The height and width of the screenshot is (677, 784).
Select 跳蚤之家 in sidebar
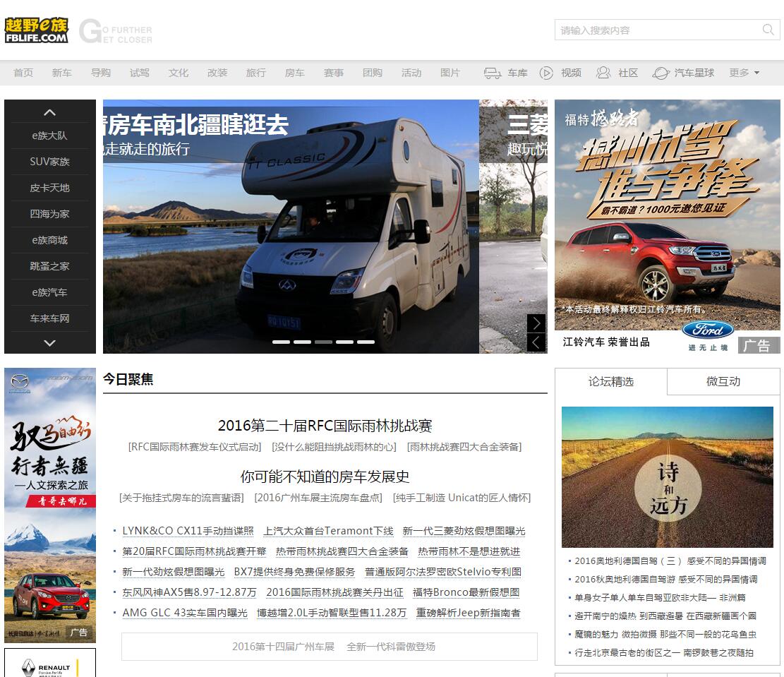pos(49,266)
